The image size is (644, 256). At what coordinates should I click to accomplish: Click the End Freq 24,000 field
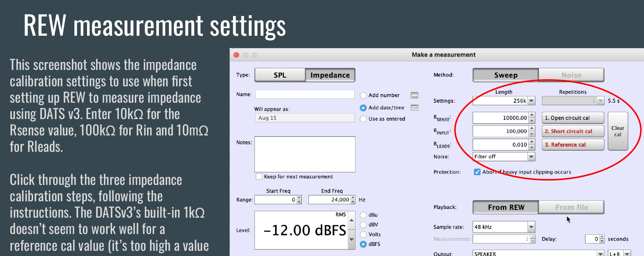pos(329,200)
